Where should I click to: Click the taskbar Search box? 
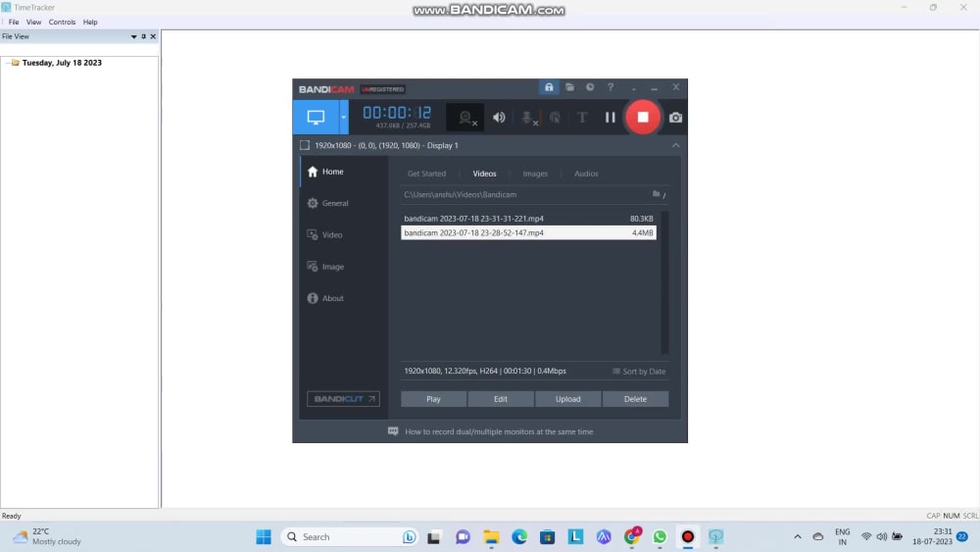click(x=350, y=537)
